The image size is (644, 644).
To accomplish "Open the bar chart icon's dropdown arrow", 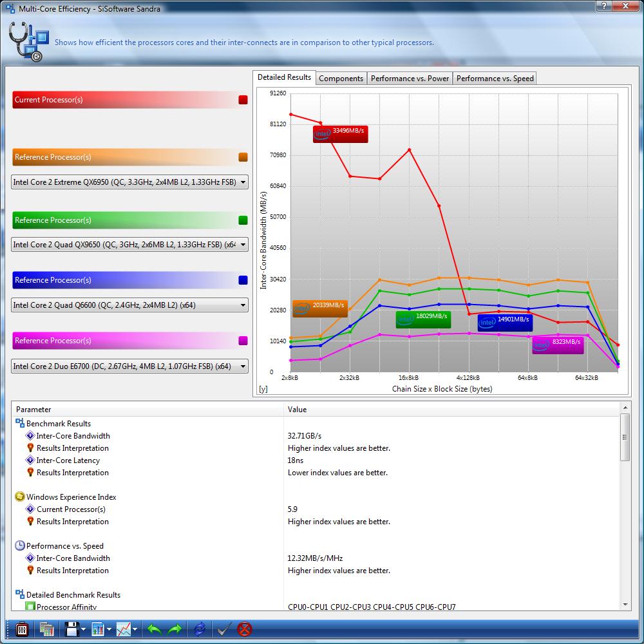I will [109, 629].
